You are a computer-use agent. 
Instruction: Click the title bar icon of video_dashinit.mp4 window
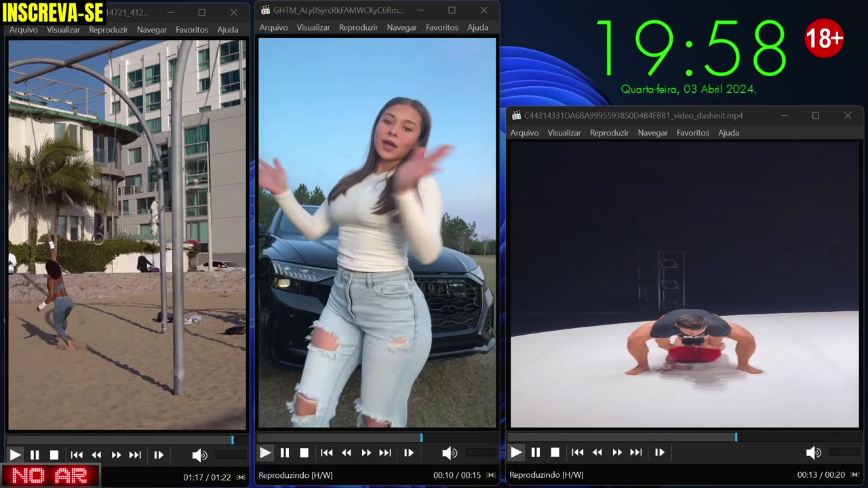tap(516, 116)
